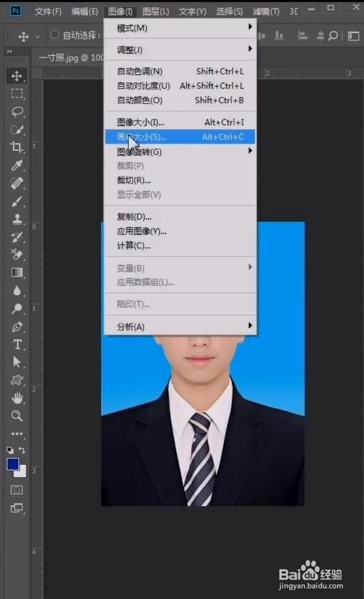This screenshot has width=364, height=599.
Task: Select the Clone Stamp tool
Action: tap(17, 219)
